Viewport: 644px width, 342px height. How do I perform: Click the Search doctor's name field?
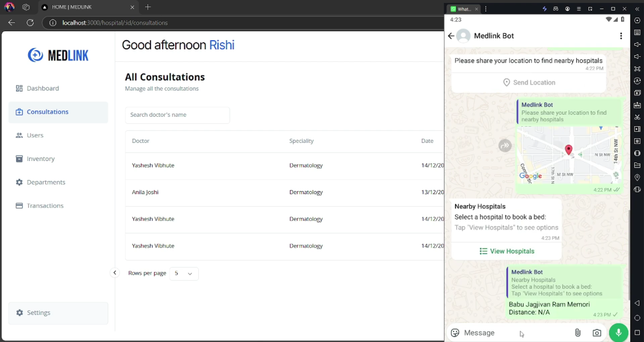(177, 115)
